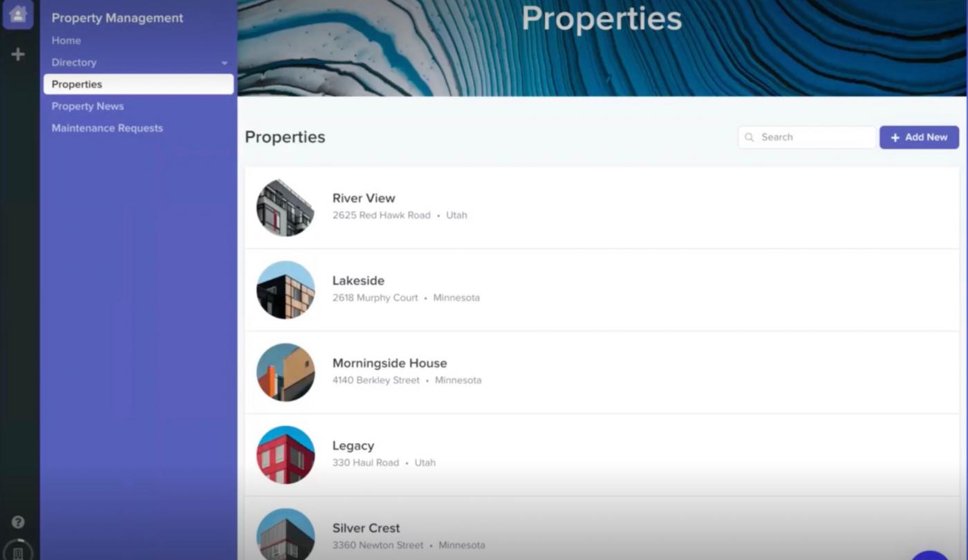
Task: Click the plus icon in the left rail
Action: point(18,54)
